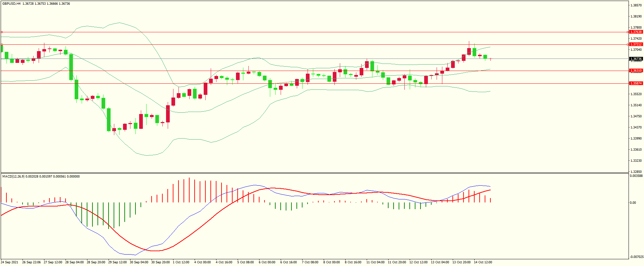This screenshot has height=266, width=644.
Task: Click the 14 Oct 12:00 time label
Action: pyautogui.click(x=483, y=262)
